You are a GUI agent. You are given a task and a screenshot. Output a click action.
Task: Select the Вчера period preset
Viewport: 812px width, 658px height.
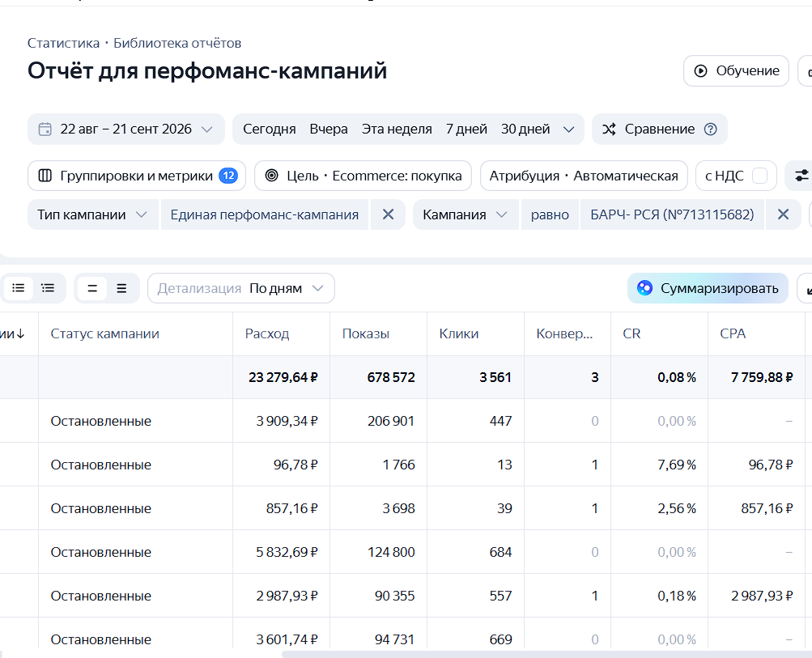tap(329, 129)
